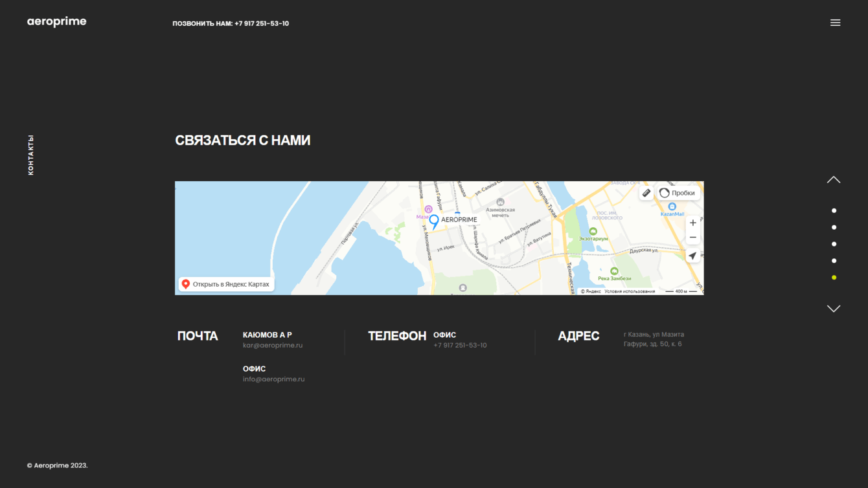Screen dimensions: 868x488
Task: Click the Азимовская мечеть map marker
Action: (x=500, y=203)
